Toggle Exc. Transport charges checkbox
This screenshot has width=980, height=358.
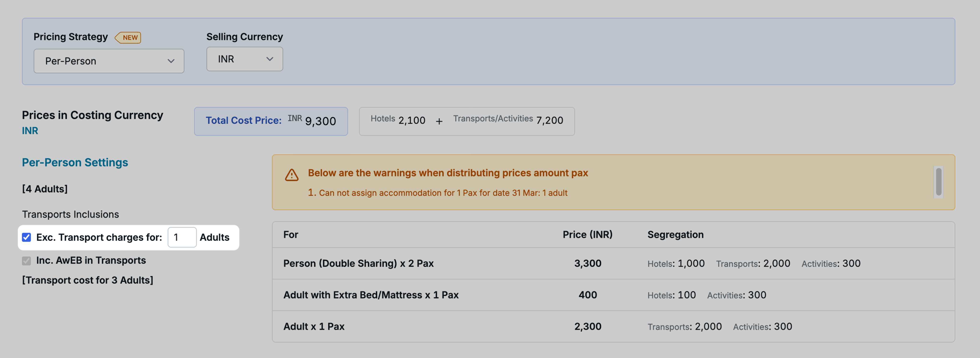(x=27, y=237)
